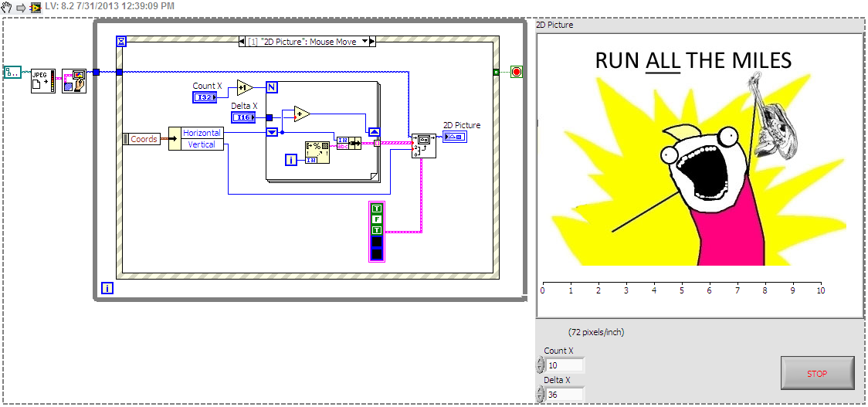Select the 2D Picture indicator terminal
This screenshot has width=868, height=407.
pos(455,136)
